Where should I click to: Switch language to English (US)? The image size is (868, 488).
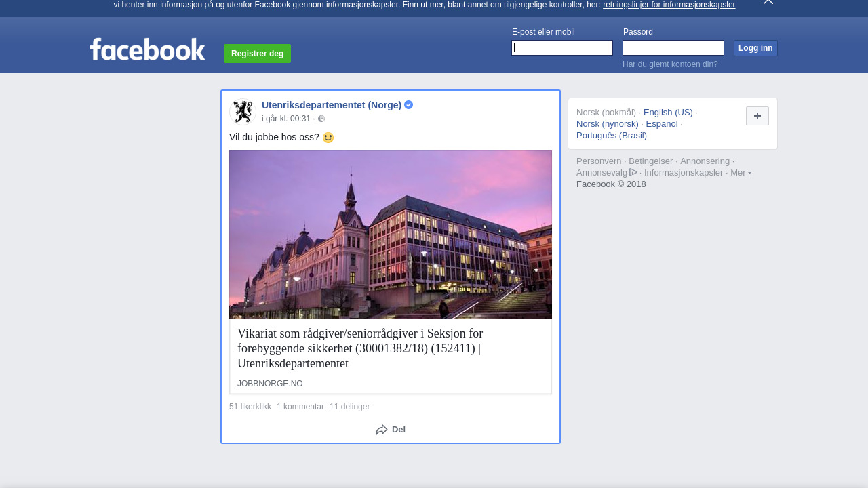point(668,113)
